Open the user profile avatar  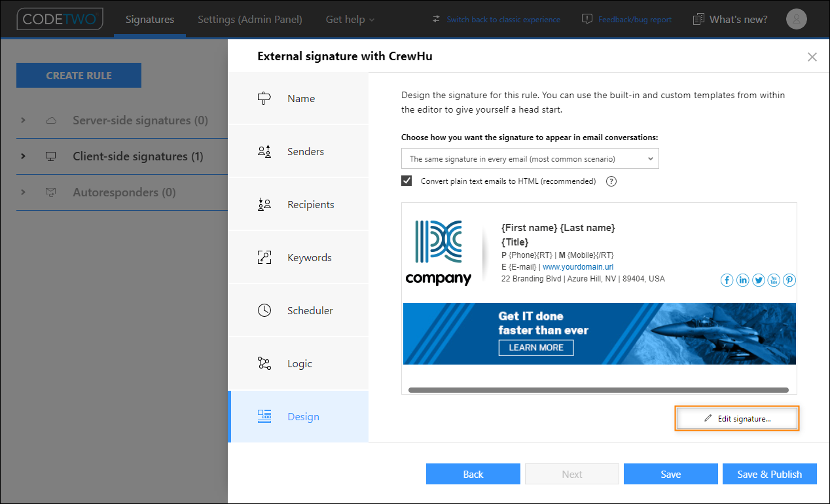point(797,19)
